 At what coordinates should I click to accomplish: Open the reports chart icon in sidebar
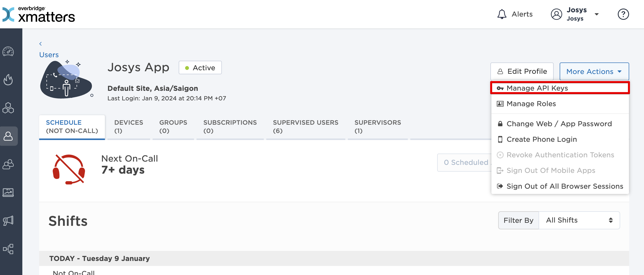click(8, 192)
